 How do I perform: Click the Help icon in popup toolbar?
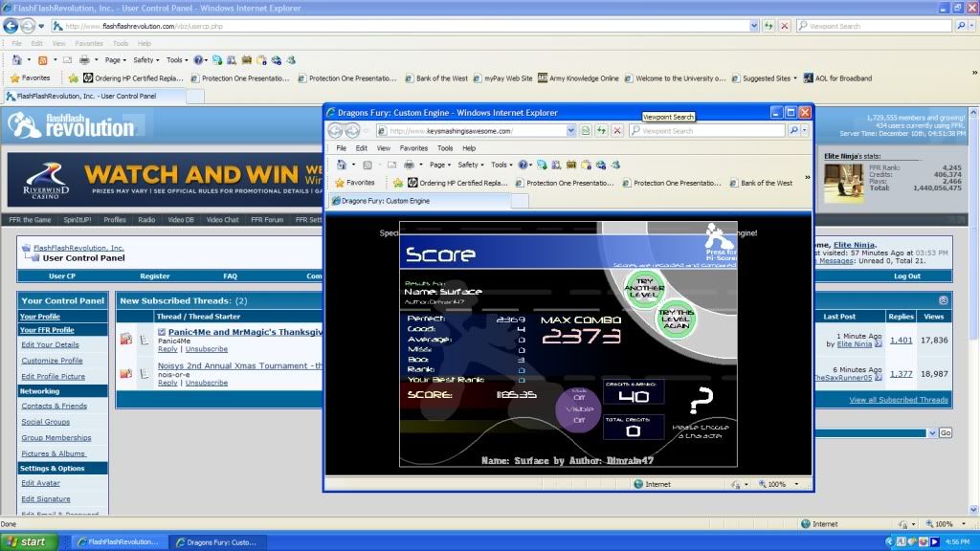[523, 165]
